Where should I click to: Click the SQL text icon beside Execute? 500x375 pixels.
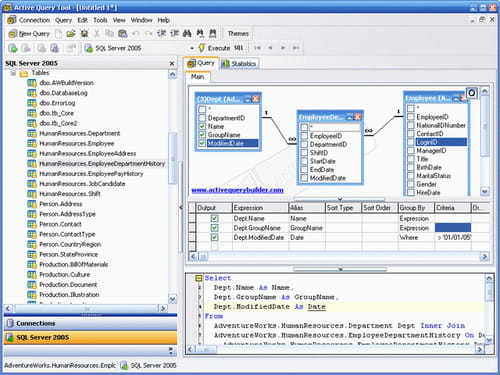(239, 48)
